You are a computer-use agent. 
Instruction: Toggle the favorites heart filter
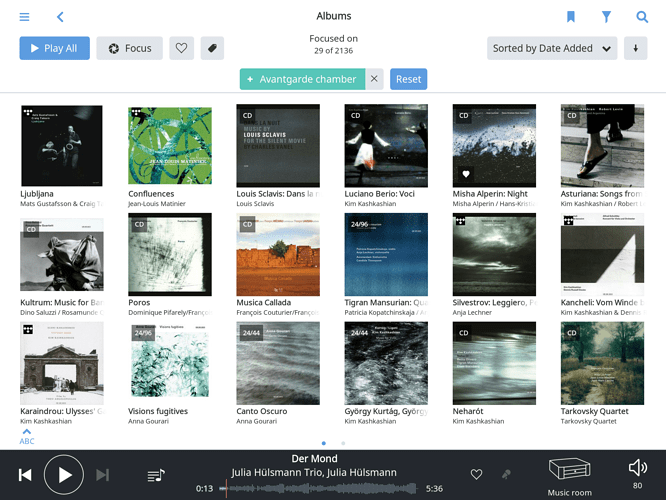pos(181,48)
